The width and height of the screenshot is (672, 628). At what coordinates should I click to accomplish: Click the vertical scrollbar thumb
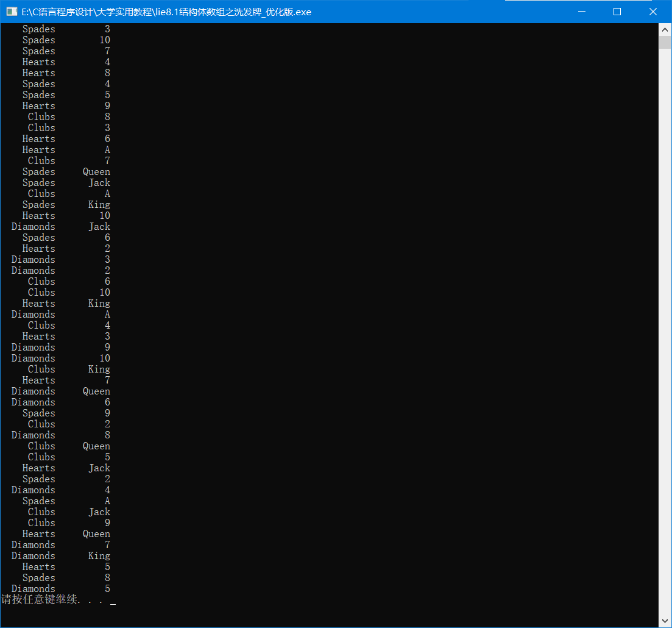coord(665,43)
